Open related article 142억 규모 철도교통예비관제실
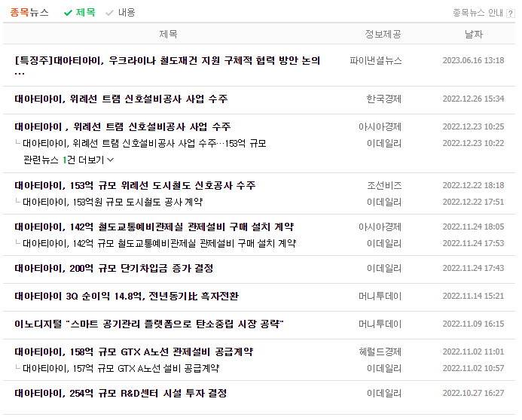Viewport: 522px width, 420px height. coord(159,243)
